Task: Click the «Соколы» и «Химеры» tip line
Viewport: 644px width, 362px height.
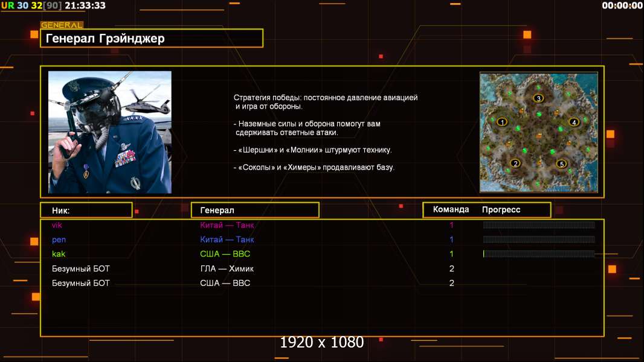Action: [314, 168]
